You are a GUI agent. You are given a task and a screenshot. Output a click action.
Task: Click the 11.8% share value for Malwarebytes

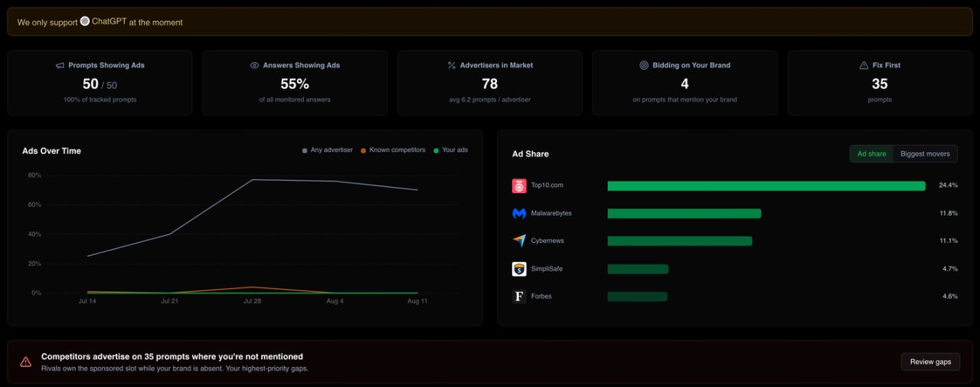pyautogui.click(x=949, y=213)
